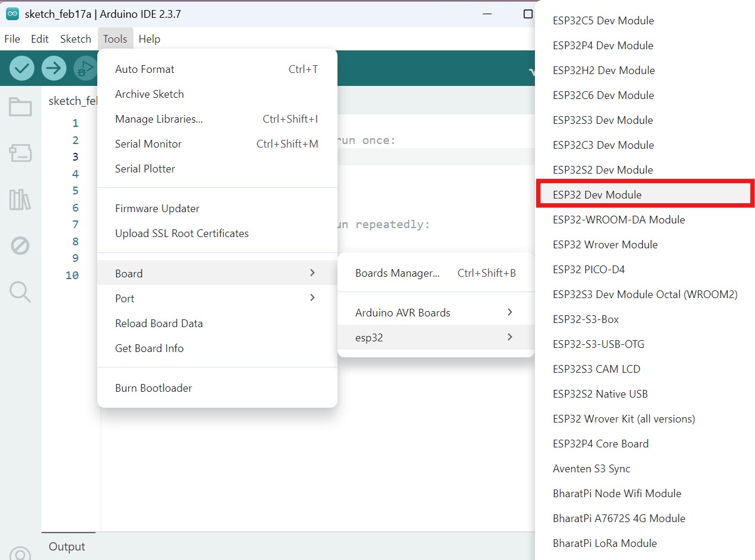
Task: Click the Output panel tab
Action: [x=67, y=546]
